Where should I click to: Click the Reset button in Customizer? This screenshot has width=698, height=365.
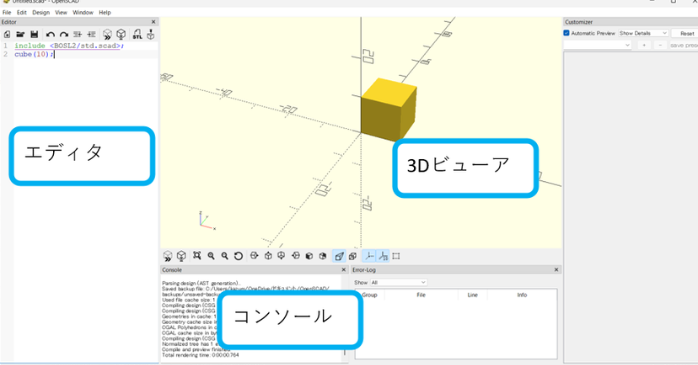[x=686, y=33]
